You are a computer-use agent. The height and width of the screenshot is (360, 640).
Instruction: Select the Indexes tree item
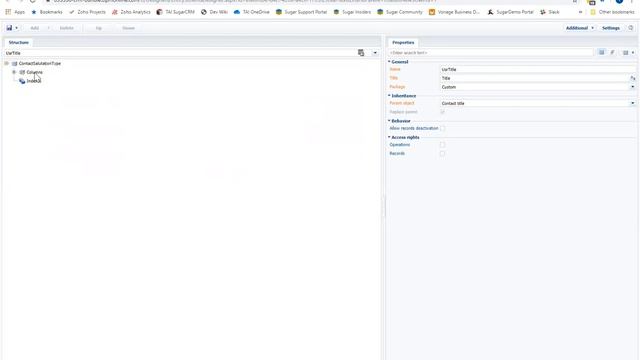point(34,81)
